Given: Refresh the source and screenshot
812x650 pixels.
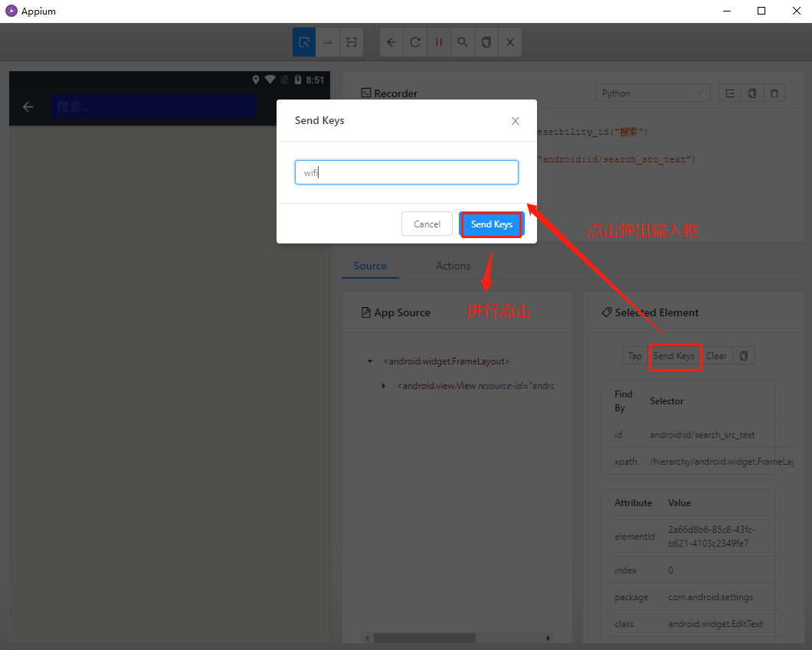Looking at the screenshot, I should (x=415, y=42).
